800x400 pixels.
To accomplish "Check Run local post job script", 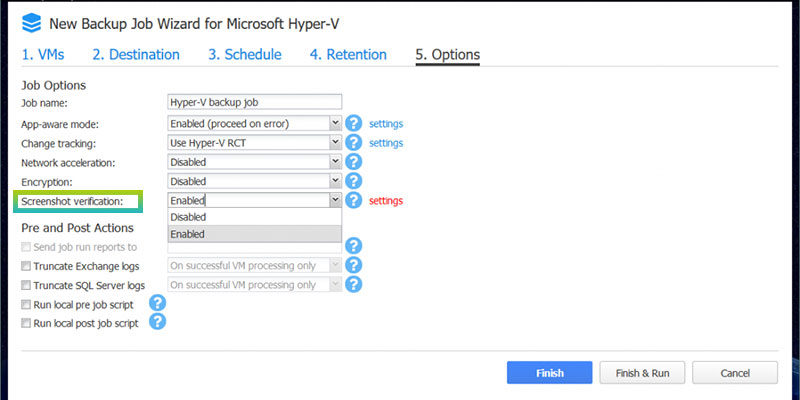I will 26,323.
